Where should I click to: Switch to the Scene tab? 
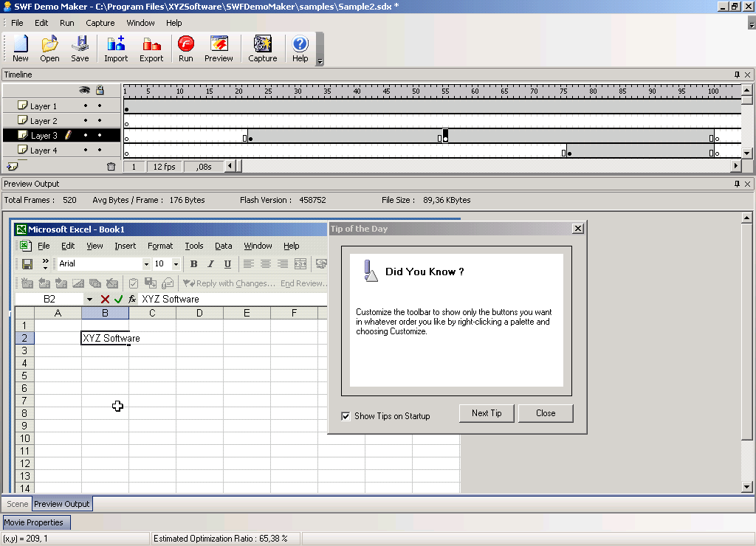(18, 504)
